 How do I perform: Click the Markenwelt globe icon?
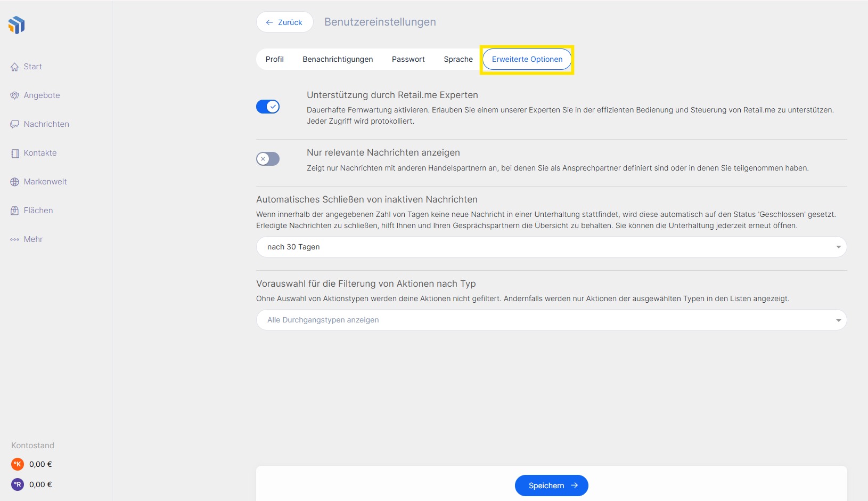pyautogui.click(x=15, y=182)
